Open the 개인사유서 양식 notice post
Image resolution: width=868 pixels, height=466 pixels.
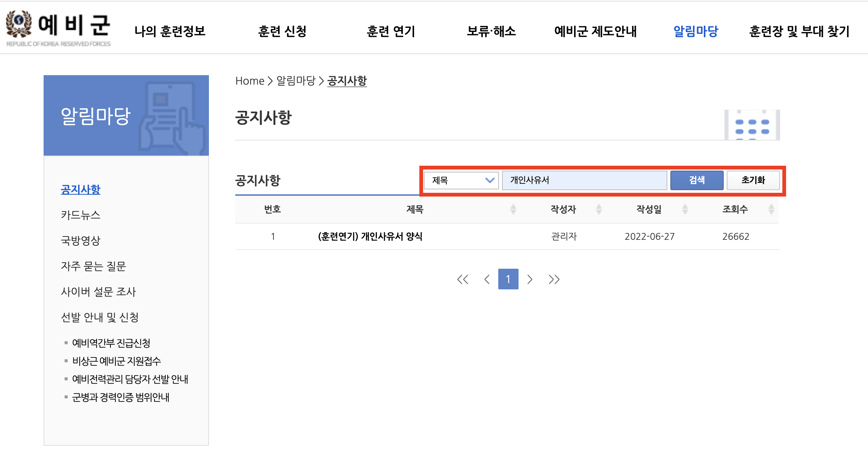pyautogui.click(x=370, y=236)
